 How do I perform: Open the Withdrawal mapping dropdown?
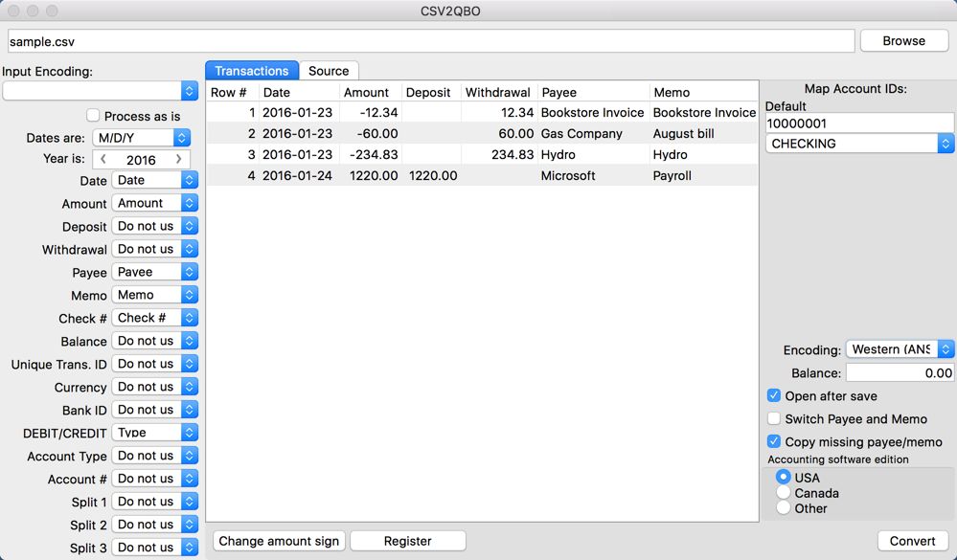[155, 249]
